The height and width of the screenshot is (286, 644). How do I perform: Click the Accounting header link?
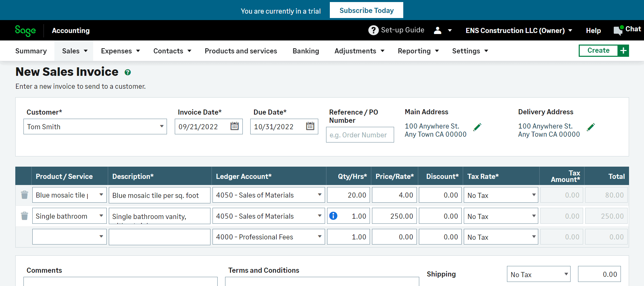(x=71, y=31)
